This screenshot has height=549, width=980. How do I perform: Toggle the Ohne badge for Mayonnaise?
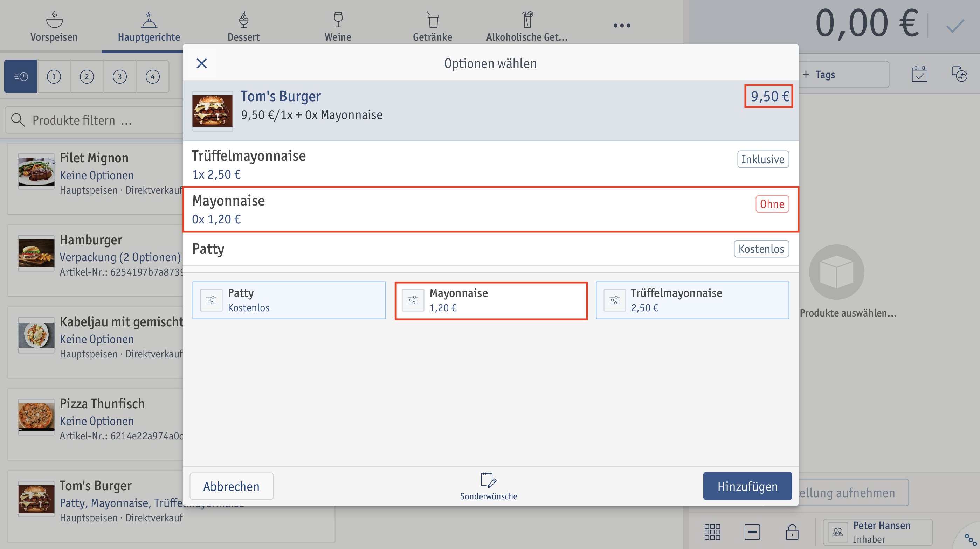coord(772,204)
